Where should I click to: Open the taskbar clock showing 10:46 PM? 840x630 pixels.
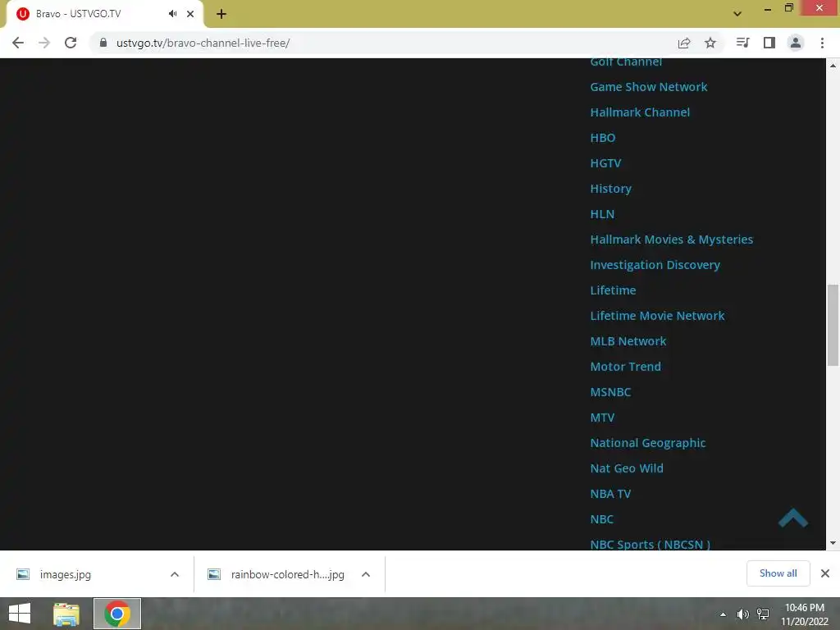click(x=804, y=614)
